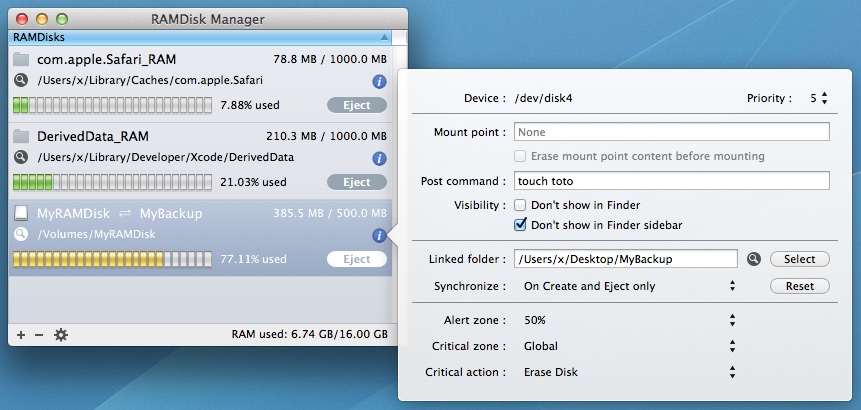
Task: Open the Critical action dropdown
Action: pyautogui.click(x=628, y=372)
